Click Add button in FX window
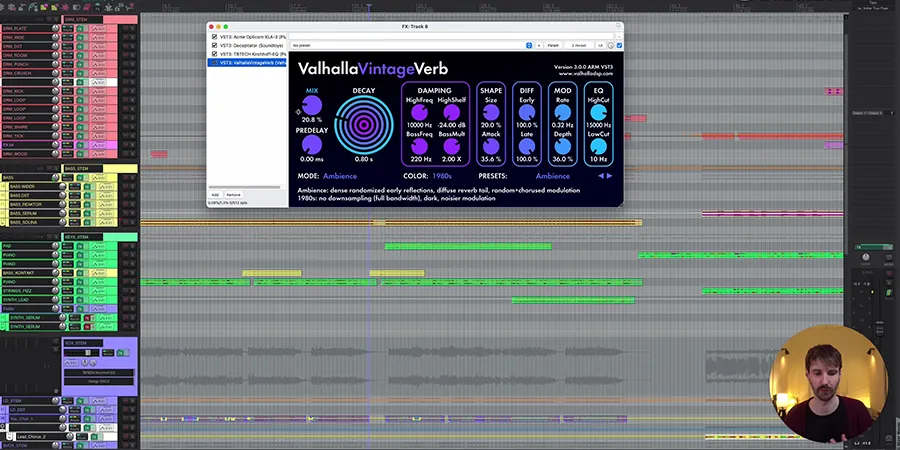This screenshot has height=450, width=900. click(215, 195)
